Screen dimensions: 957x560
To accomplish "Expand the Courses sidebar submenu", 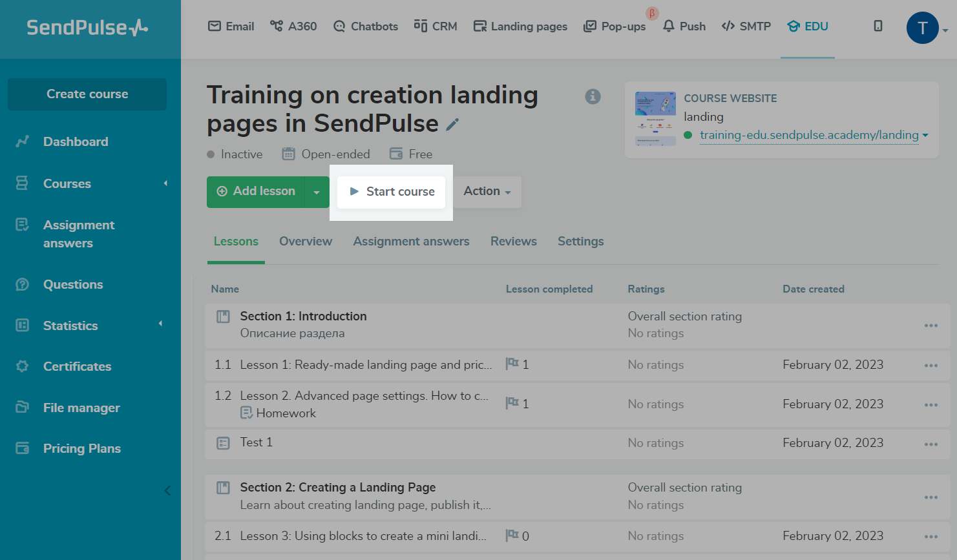I will click(165, 183).
